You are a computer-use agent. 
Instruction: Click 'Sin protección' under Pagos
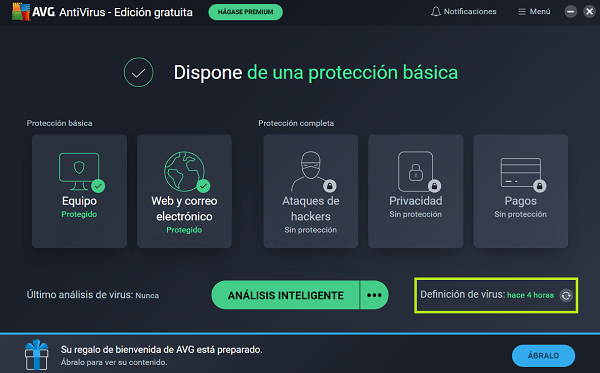[520, 214]
